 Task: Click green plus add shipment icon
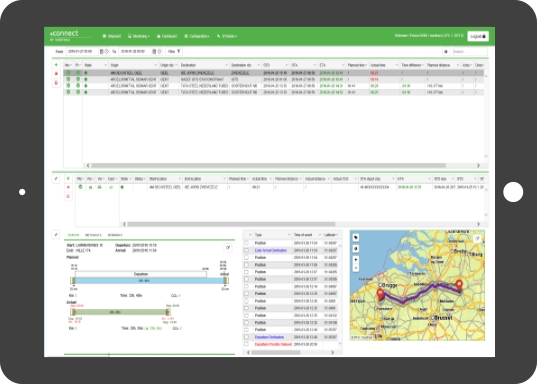click(x=56, y=65)
